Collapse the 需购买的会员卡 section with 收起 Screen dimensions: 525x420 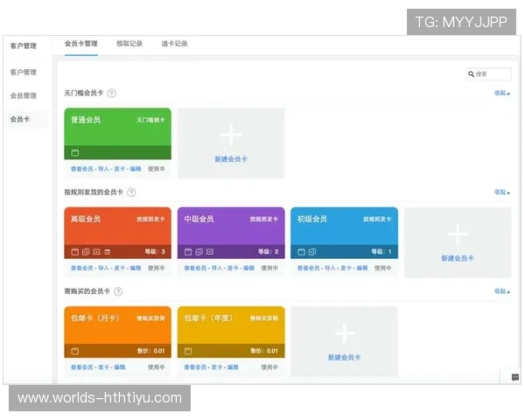[x=502, y=291]
